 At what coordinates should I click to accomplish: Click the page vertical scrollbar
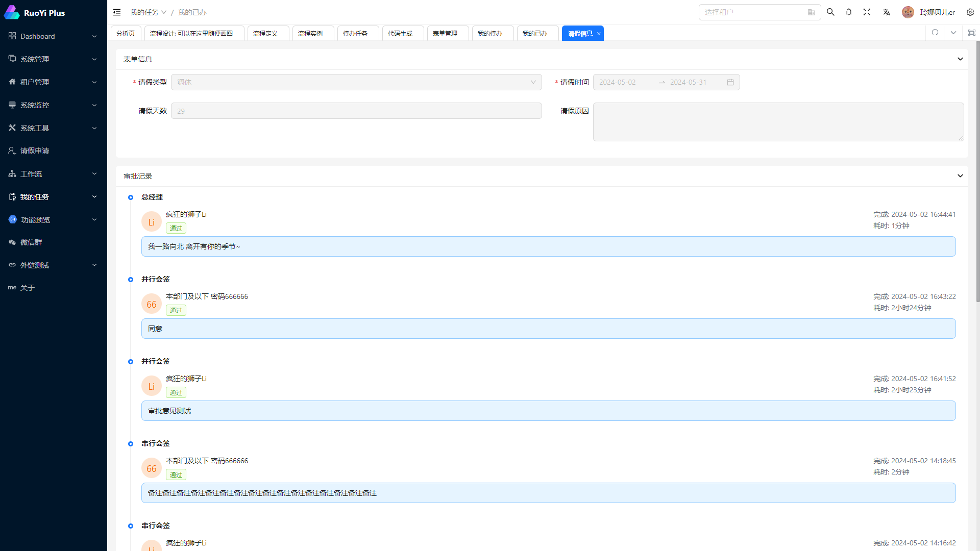977,171
